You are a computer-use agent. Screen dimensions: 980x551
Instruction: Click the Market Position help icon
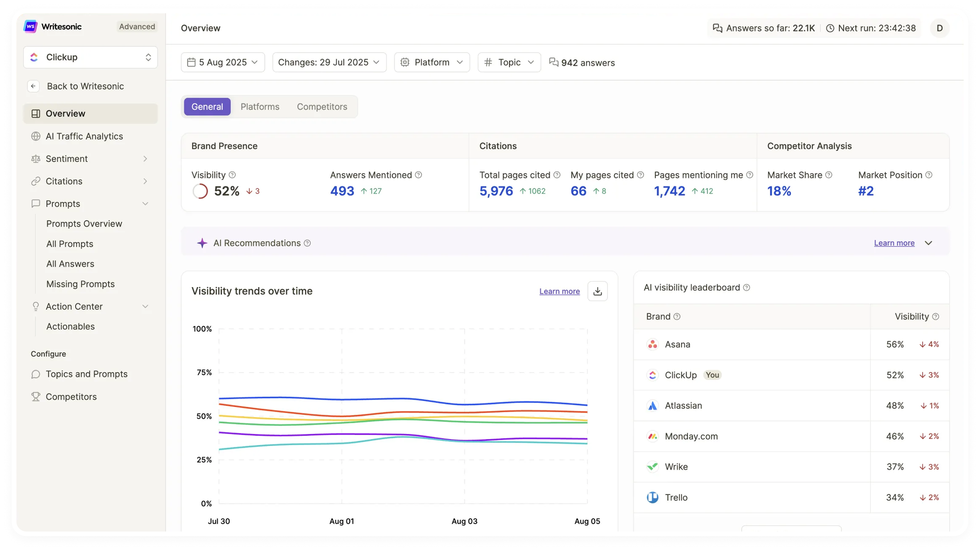[x=929, y=175]
